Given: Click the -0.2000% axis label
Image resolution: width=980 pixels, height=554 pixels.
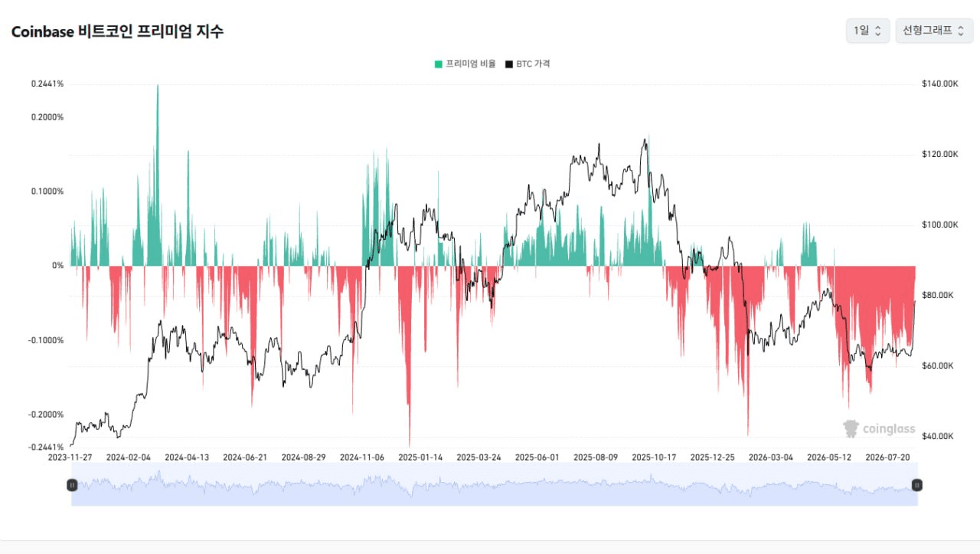Looking at the screenshot, I should (46, 415).
